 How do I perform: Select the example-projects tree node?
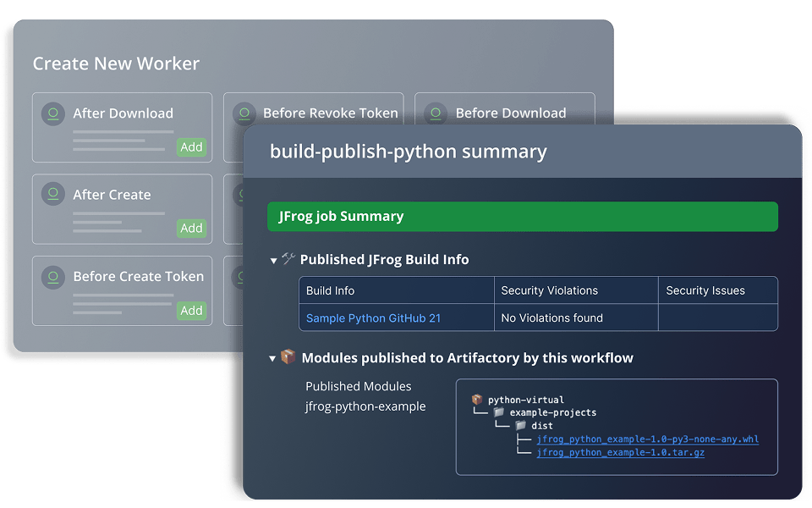click(552, 412)
